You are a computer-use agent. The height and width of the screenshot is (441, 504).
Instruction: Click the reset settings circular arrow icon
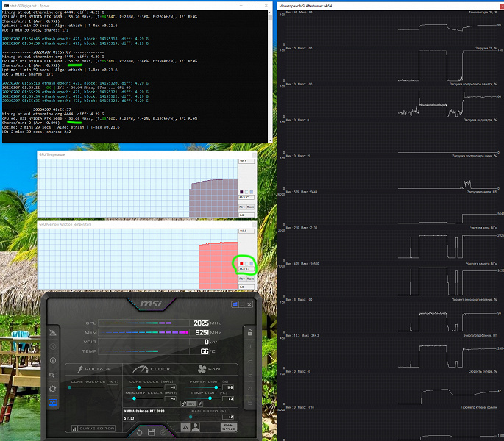tap(139, 432)
